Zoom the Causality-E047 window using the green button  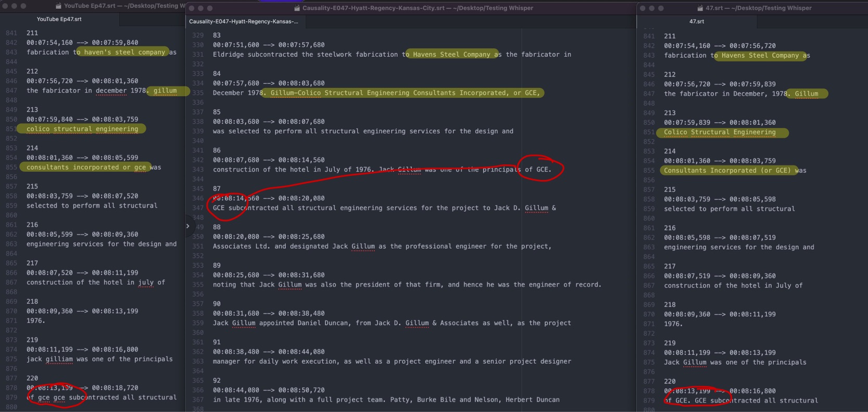tap(210, 8)
